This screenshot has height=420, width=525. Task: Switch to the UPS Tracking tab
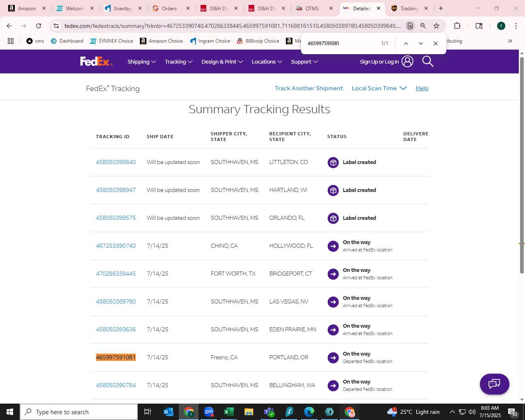click(x=410, y=8)
